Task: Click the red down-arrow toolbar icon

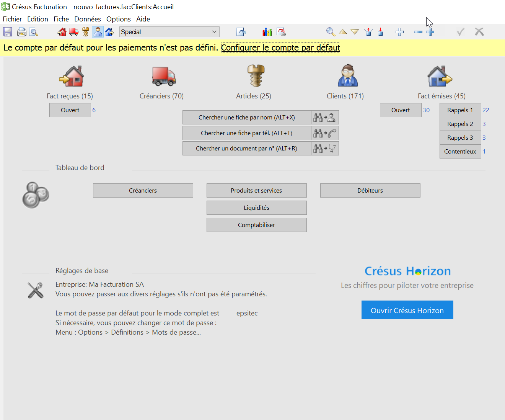Action: tap(380, 32)
